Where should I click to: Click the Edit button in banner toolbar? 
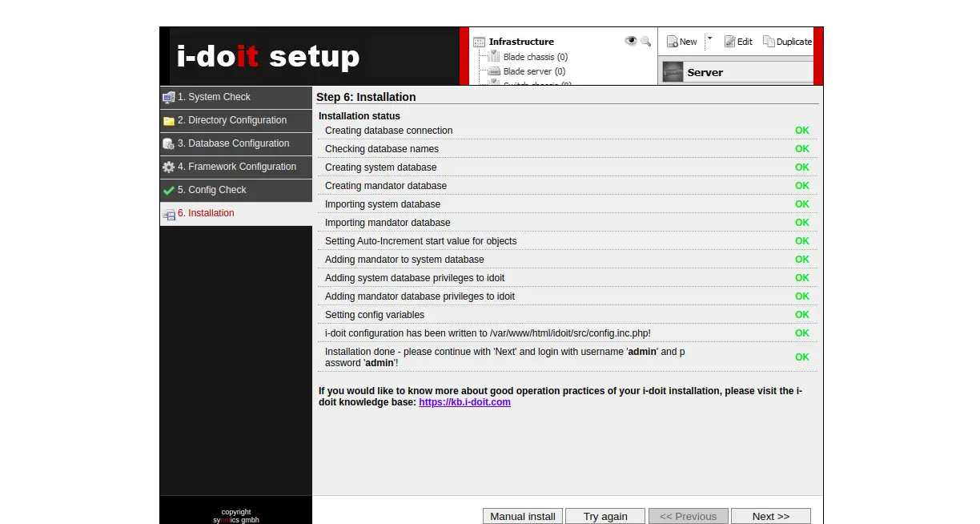pyautogui.click(x=738, y=42)
